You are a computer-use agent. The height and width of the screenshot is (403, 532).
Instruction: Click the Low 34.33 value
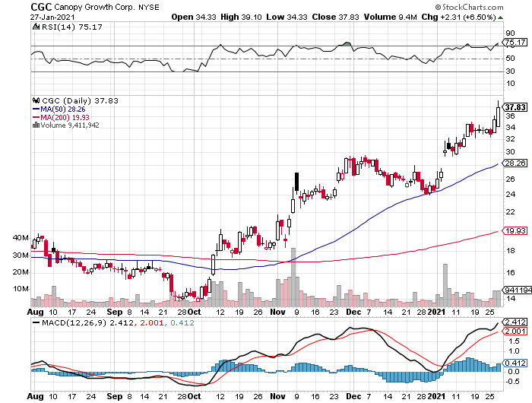287,17
